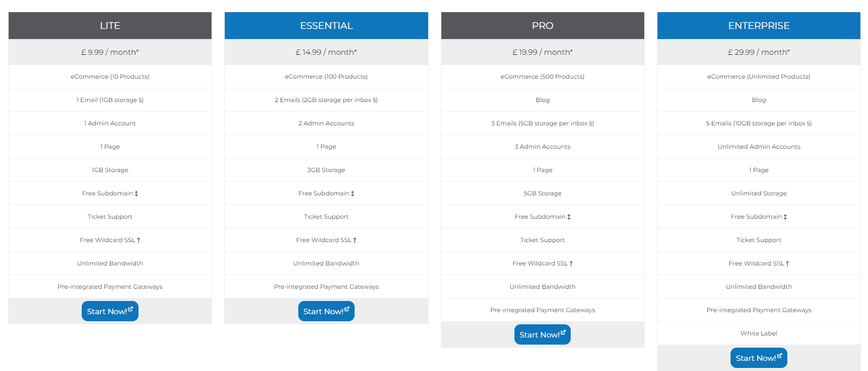868x371 pixels.
Task: Click eCommerce (100 Products) in ESSENTIAL column
Action: coord(326,76)
